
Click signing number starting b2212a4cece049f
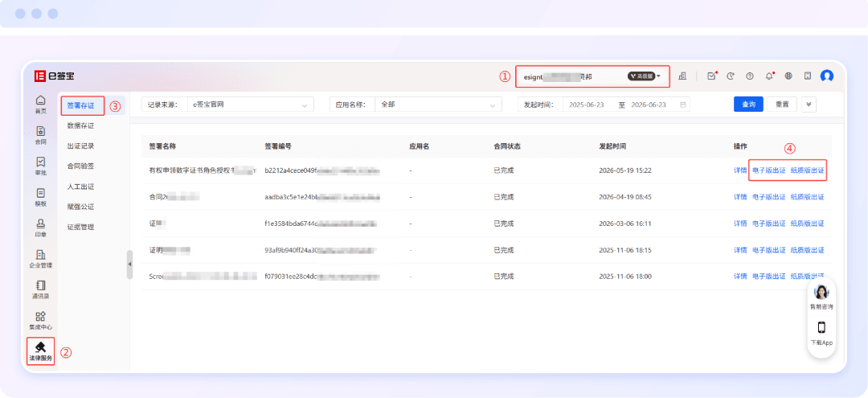(x=322, y=170)
